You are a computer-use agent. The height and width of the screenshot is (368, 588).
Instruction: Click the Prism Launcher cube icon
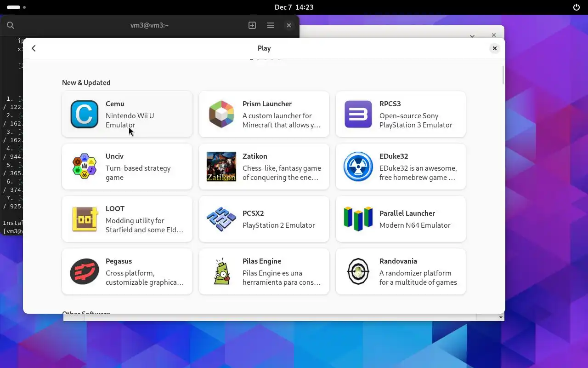click(x=221, y=114)
